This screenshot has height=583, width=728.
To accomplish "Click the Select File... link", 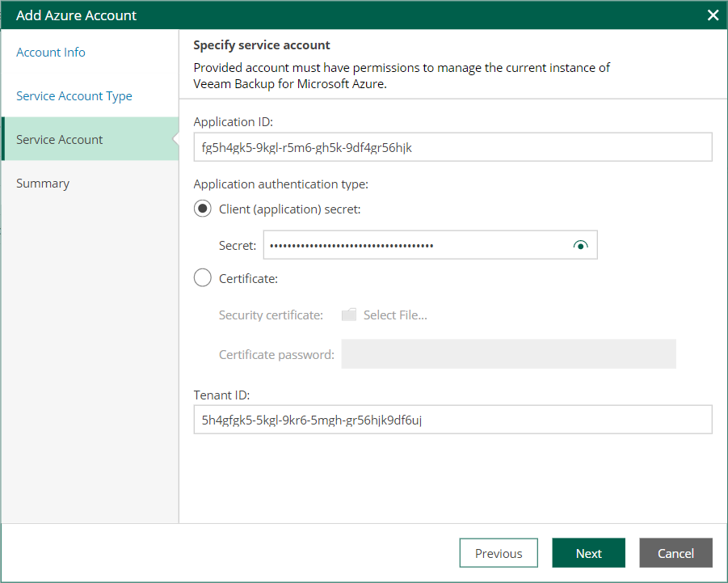I will pos(395,315).
